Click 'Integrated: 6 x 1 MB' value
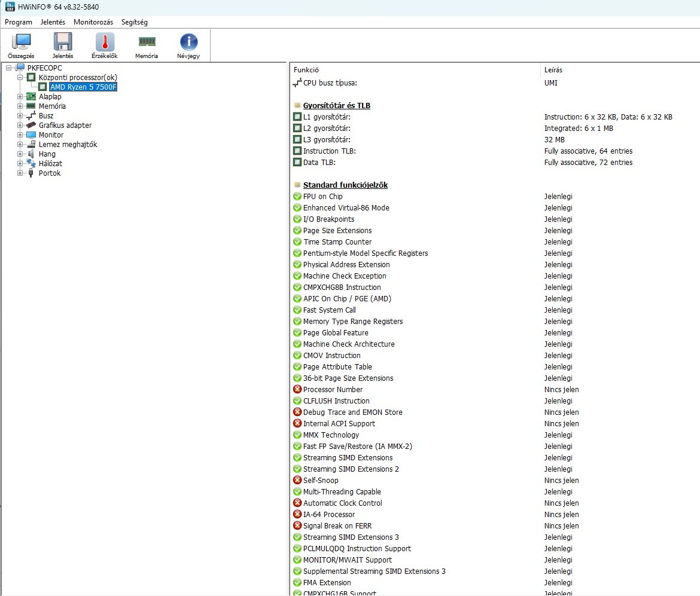This screenshot has height=596, width=700. [579, 129]
